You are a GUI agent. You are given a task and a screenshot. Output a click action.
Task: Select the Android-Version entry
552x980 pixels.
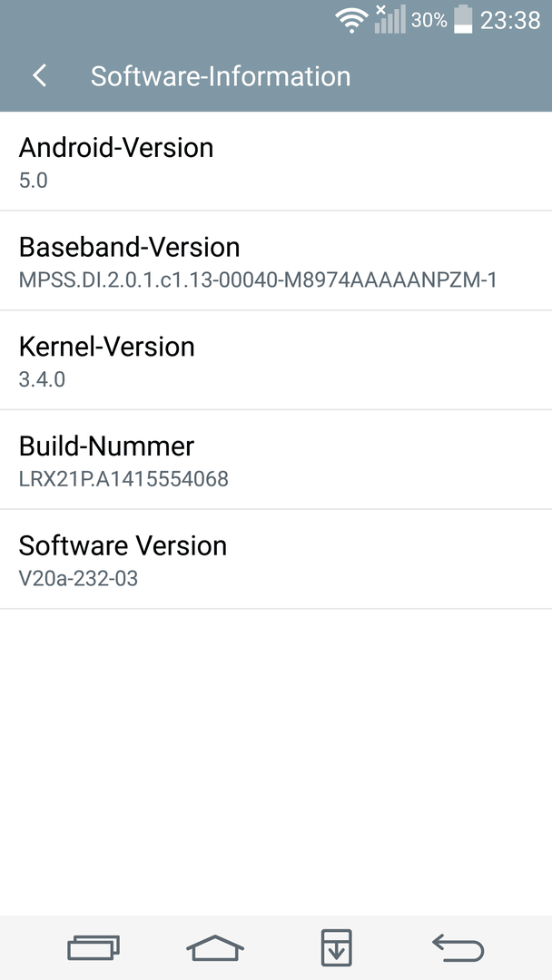pyautogui.click(x=276, y=162)
